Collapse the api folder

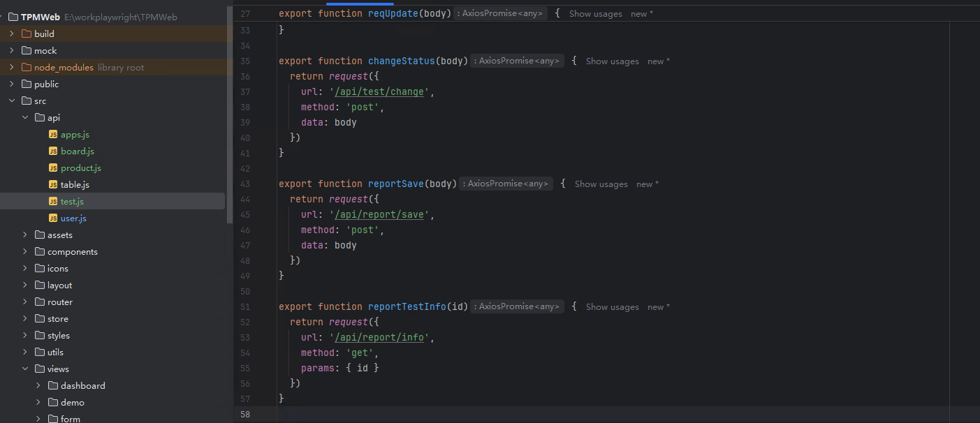pyautogui.click(x=25, y=117)
